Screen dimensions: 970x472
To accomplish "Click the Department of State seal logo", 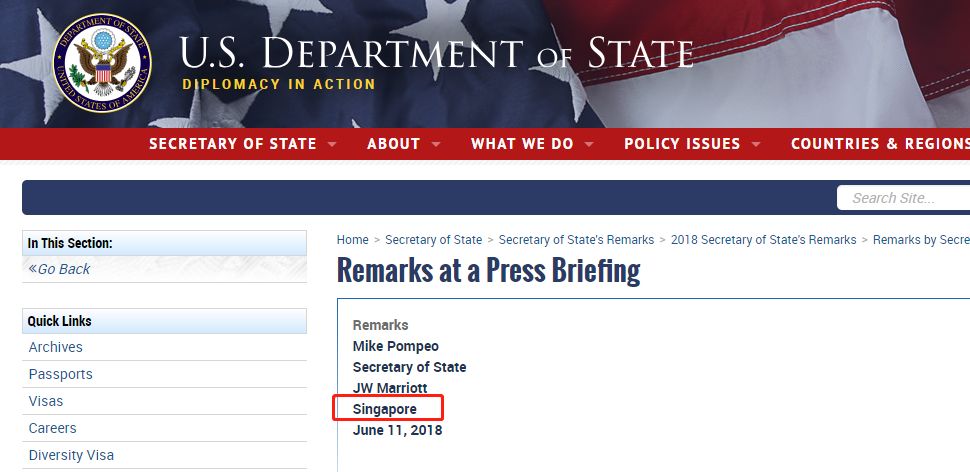I will coord(102,63).
